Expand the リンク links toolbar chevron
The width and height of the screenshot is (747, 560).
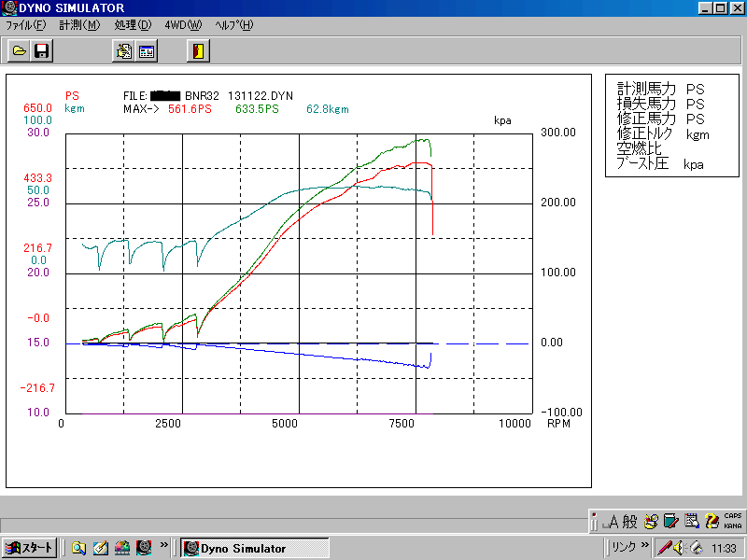(x=645, y=545)
